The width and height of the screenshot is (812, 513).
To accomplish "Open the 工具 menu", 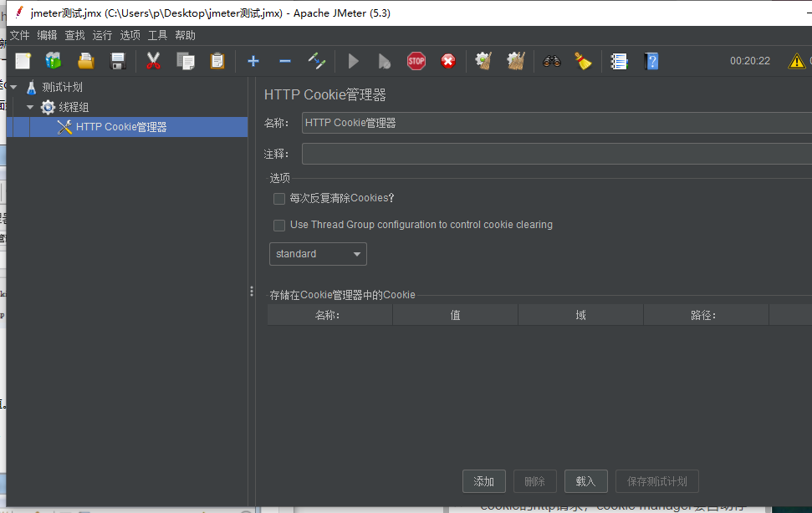I will click(157, 35).
